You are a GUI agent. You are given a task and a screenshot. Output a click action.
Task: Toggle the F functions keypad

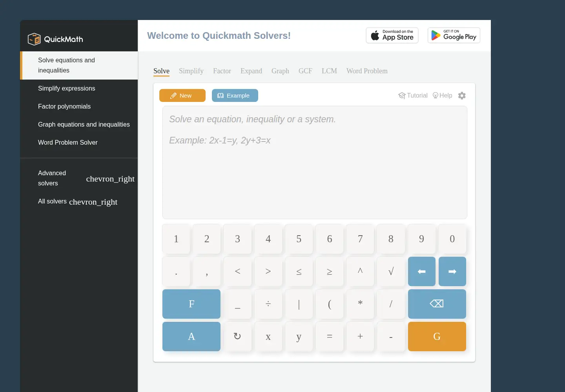pos(191,304)
